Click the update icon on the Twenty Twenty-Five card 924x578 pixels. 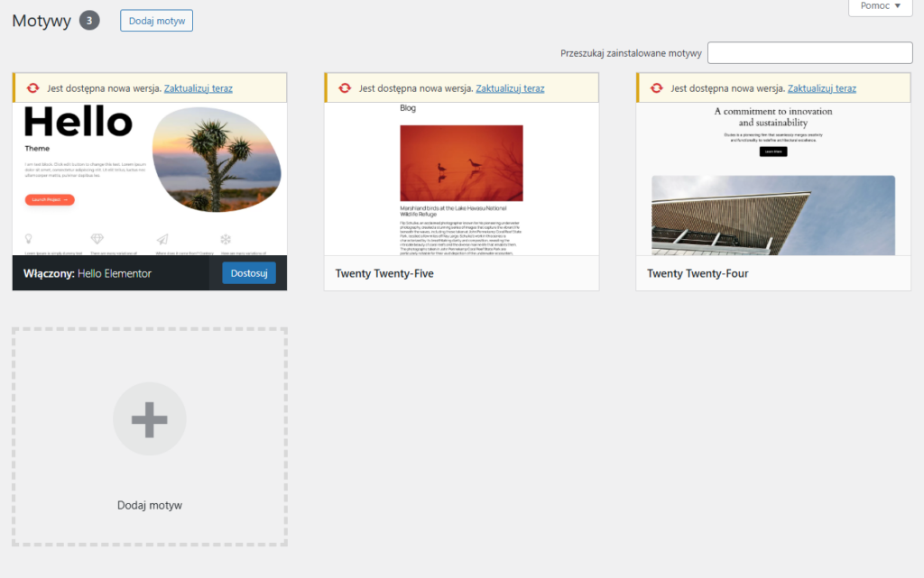(x=345, y=88)
